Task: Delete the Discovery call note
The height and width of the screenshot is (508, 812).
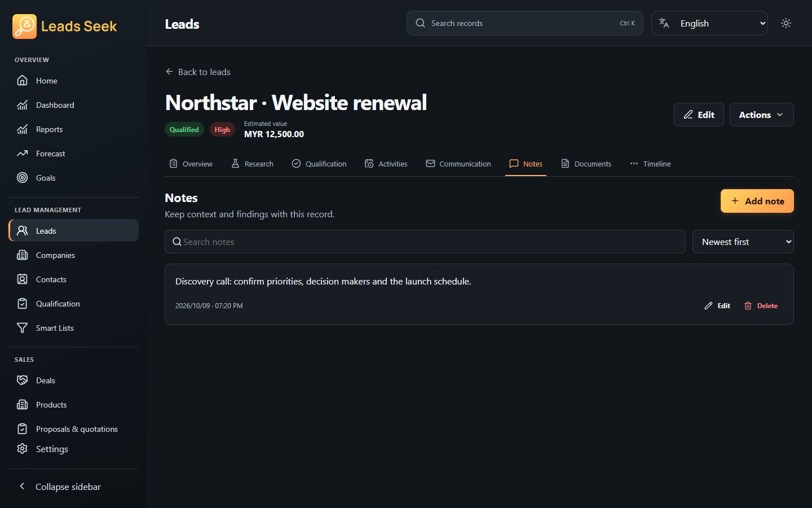Action: pyautogui.click(x=761, y=305)
